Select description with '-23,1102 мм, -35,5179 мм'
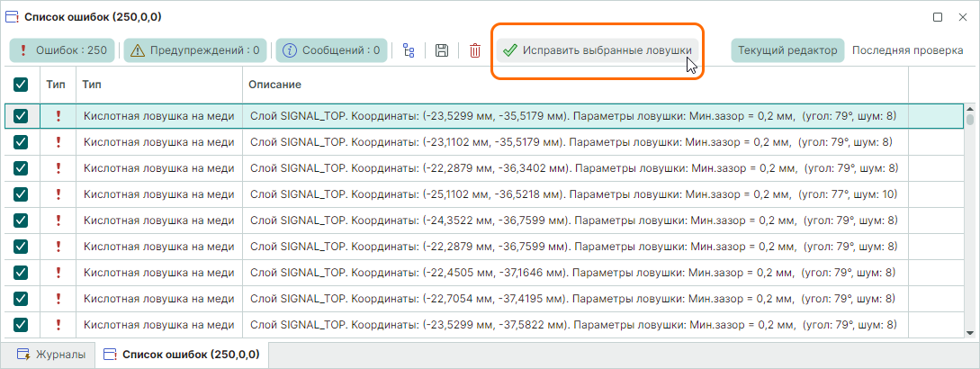Screen dimensions: 980x369 click(x=571, y=142)
